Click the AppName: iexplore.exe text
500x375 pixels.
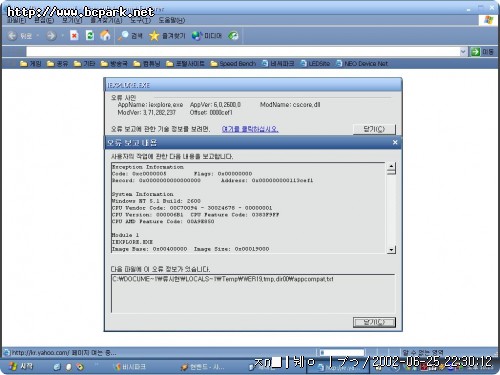tap(150, 105)
